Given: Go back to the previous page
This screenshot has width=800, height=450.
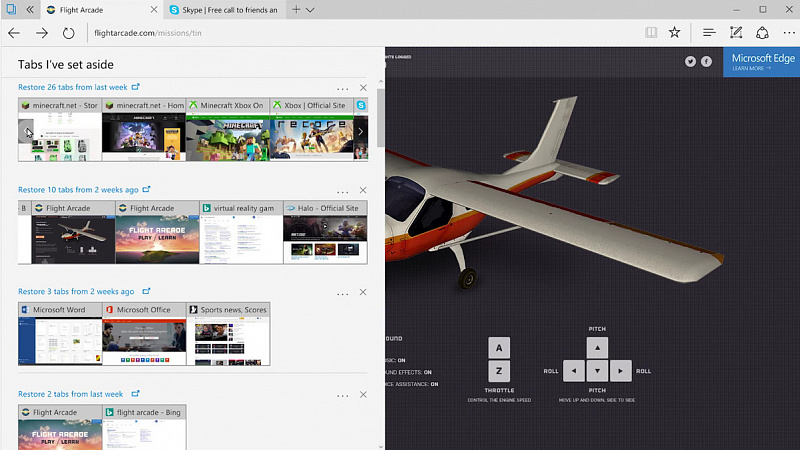Looking at the screenshot, I should [x=14, y=33].
